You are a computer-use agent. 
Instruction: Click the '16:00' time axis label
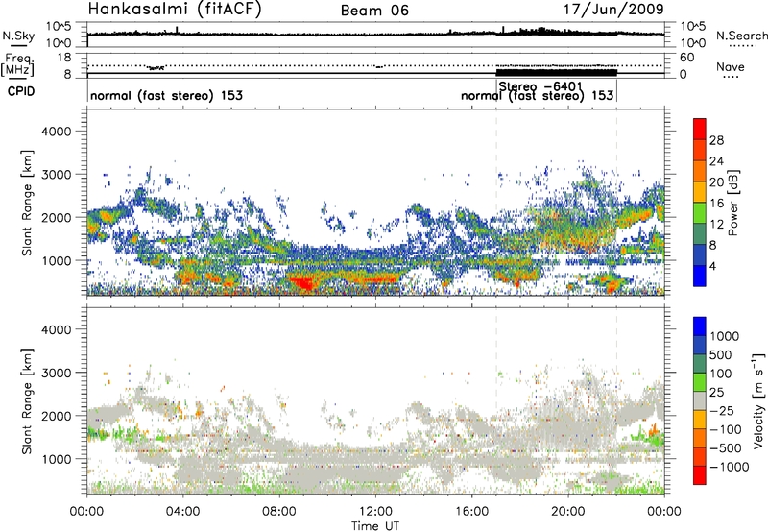pos(471,512)
